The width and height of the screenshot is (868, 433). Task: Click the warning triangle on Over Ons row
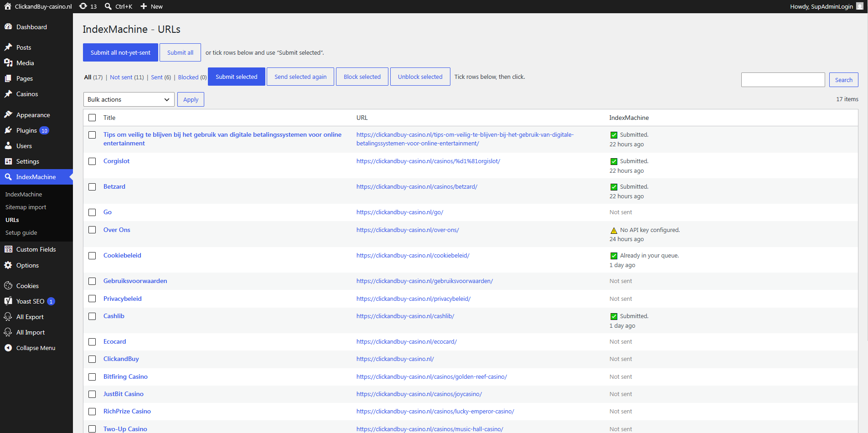point(614,230)
